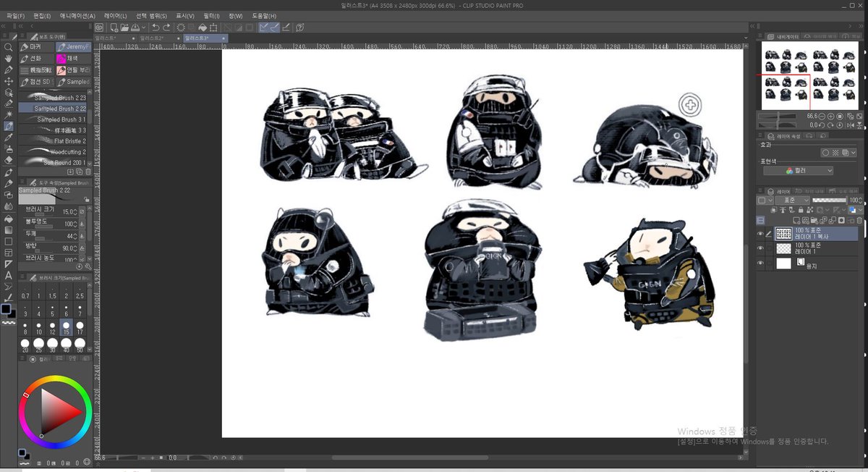This screenshot has height=472, width=868.
Task: Select the Fill bucket tool
Action: [x=9, y=218]
